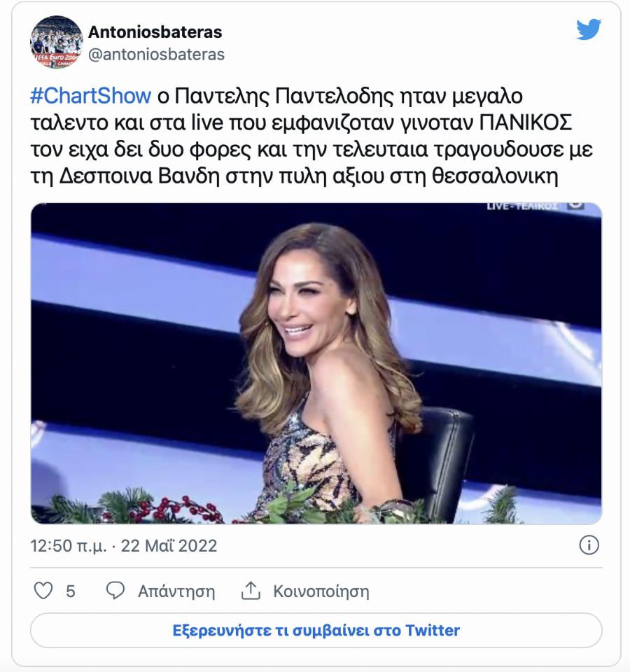Screen dimensions: 630x672
Task: Click the Εξερευνήστε τι συμβαίνει στο Twitter button
Action: click(315, 630)
